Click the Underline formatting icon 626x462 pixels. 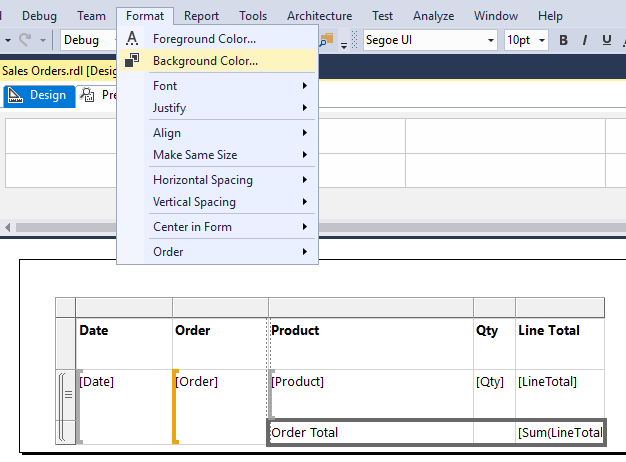607,40
